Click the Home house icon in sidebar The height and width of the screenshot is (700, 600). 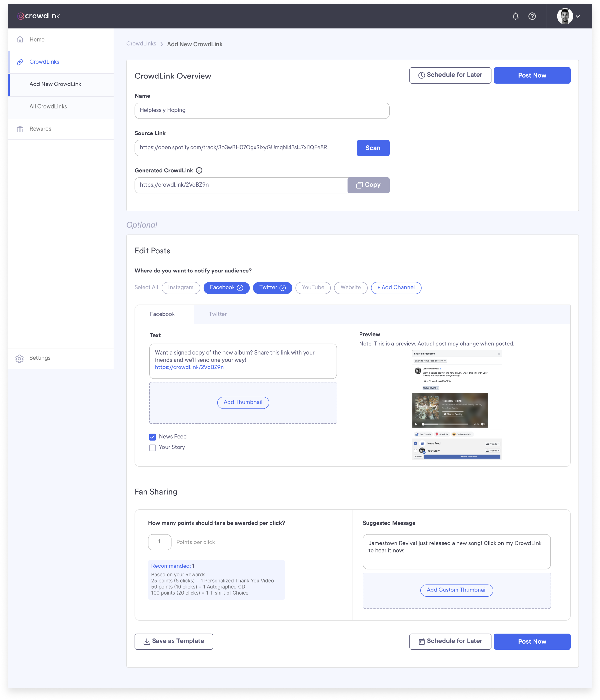(20, 40)
